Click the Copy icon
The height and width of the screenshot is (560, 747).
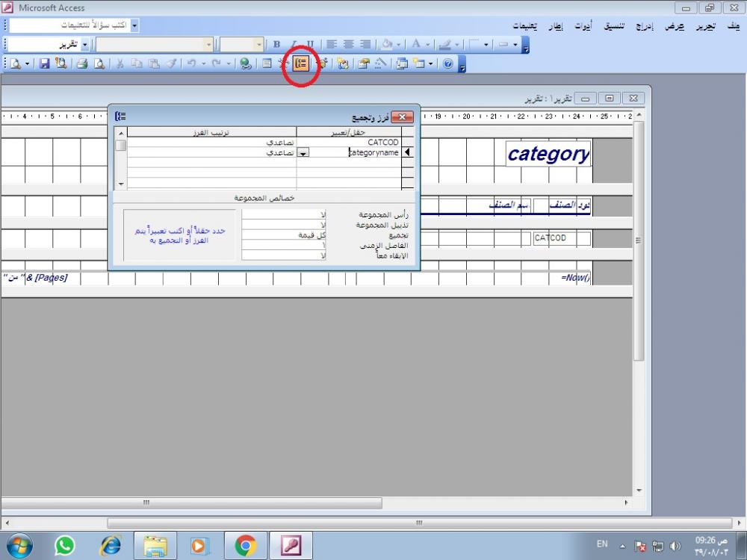pos(137,63)
